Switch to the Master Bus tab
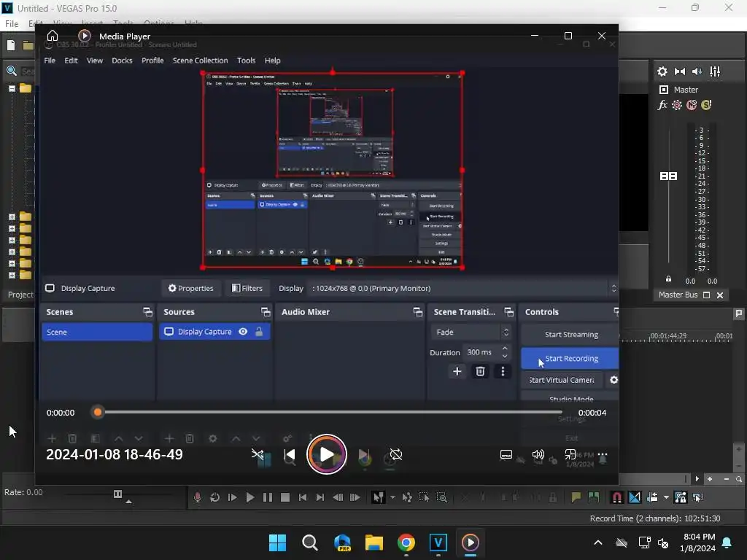 (678, 295)
